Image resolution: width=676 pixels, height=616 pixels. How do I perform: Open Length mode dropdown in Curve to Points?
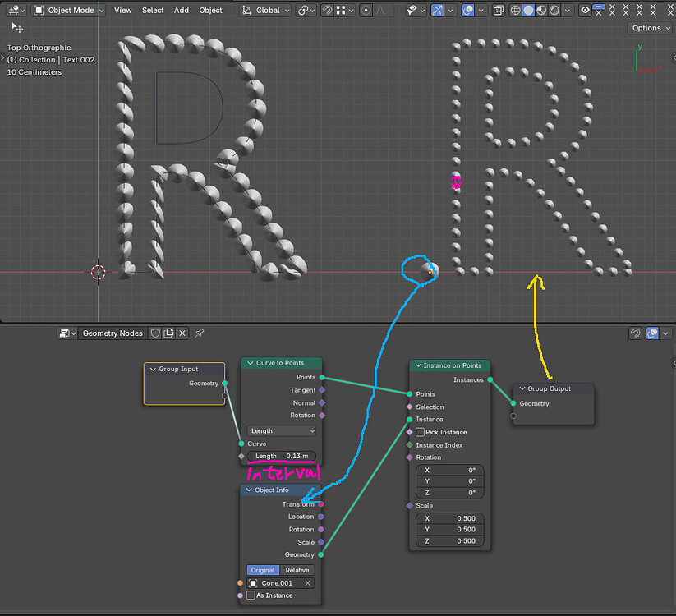[x=282, y=430]
